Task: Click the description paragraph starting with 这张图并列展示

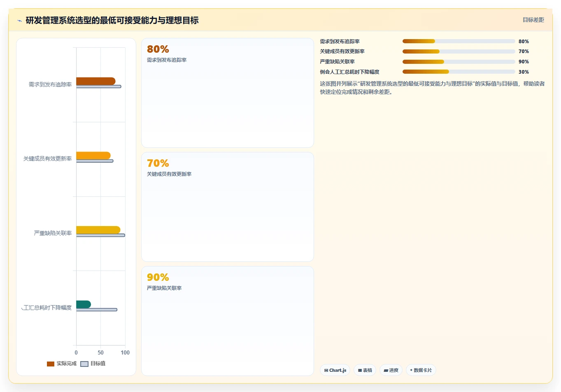Action: pos(432,88)
